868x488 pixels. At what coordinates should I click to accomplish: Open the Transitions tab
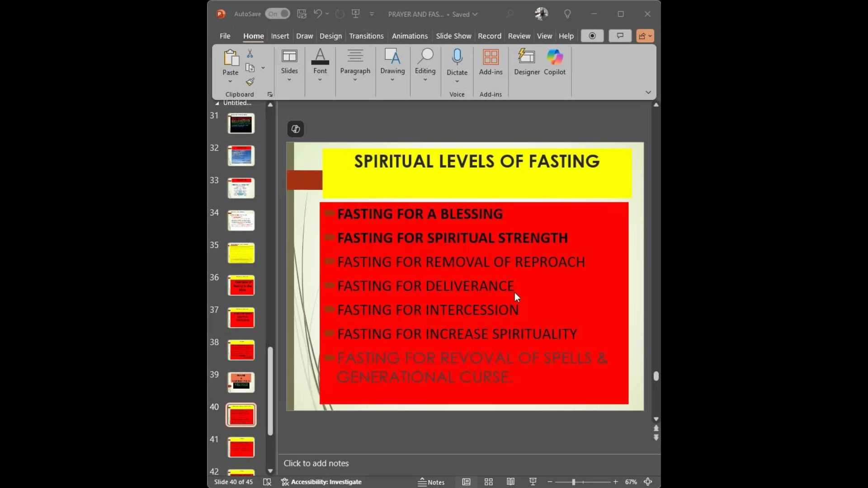(x=366, y=36)
